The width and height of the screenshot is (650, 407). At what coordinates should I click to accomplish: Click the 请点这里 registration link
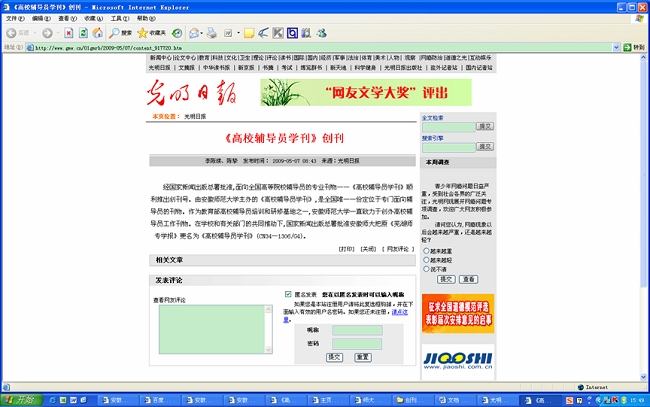pyautogui.click(x=400, y=312)
